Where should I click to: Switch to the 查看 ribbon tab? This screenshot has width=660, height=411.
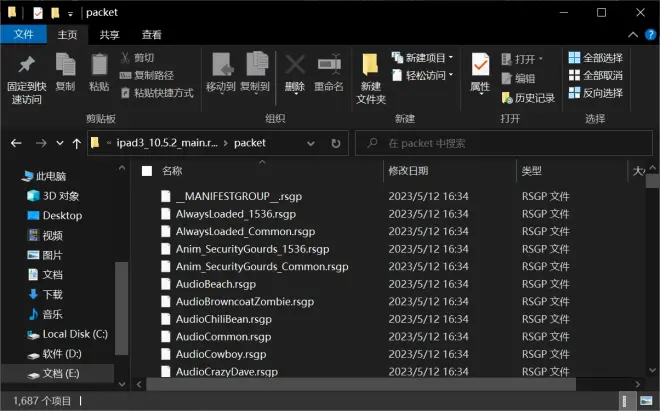click(152, 34)
